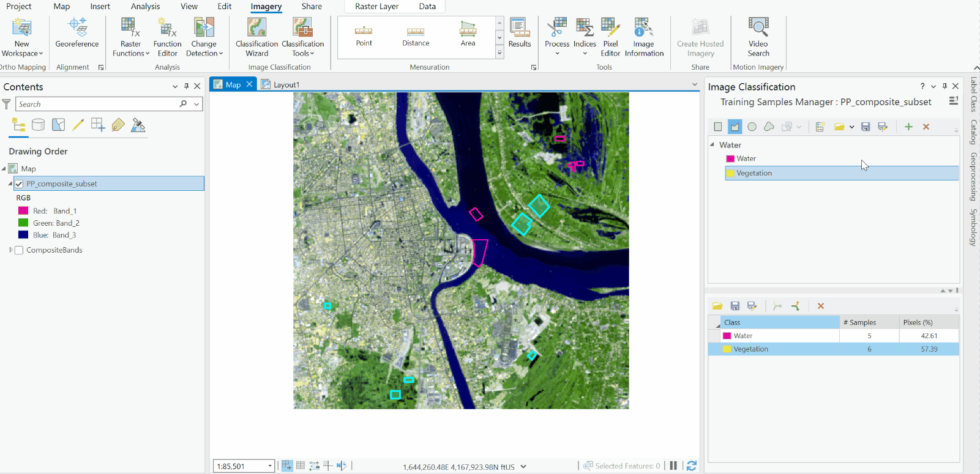Switch Contents to List By Snapping
This screenshot has height=474, width=980.
[98, 125]
